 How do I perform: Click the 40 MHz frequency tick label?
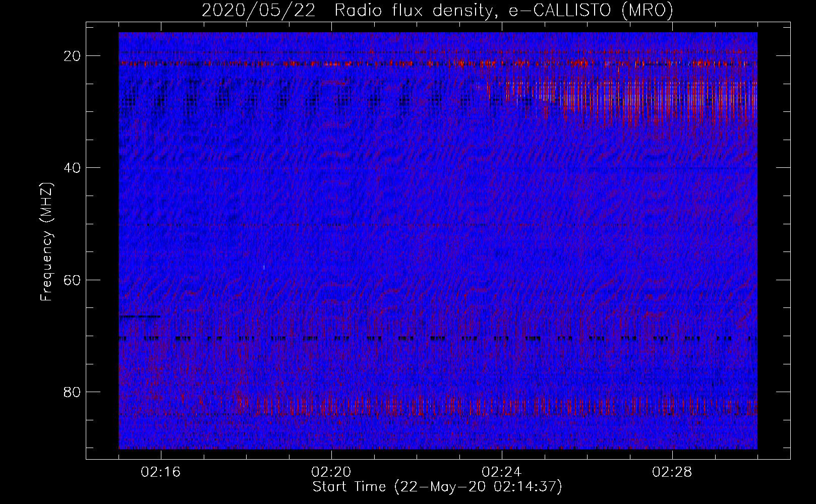pyautogui.click(x=71, y=167)
